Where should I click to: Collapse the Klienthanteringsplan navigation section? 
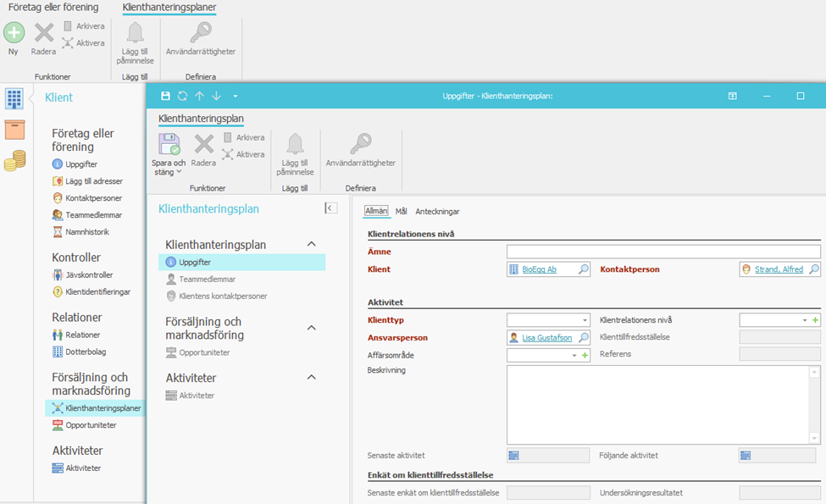point(311,244)
